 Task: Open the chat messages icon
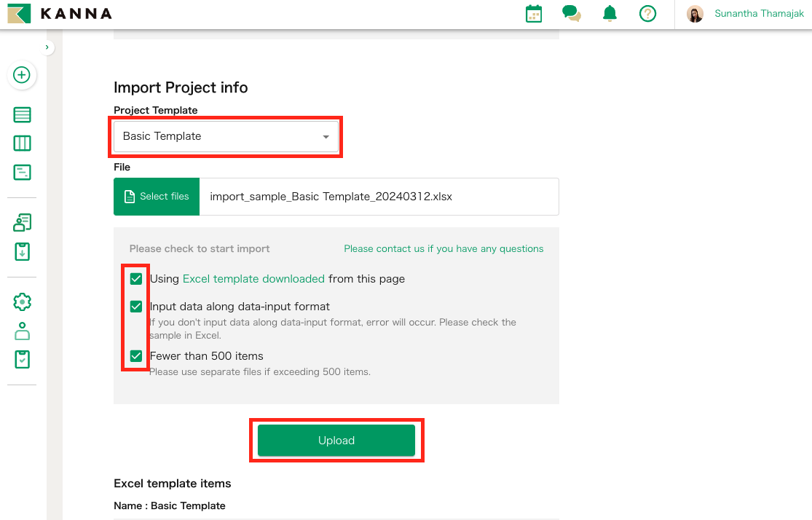pos(572,14)
